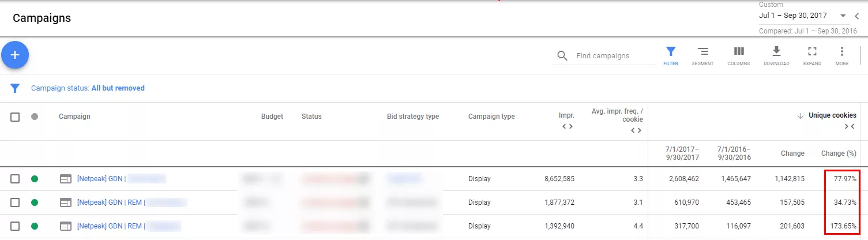Sort by the Unique cookies column header
The image size is (868, 240).
pyautogui.click(x=832, y=115)
